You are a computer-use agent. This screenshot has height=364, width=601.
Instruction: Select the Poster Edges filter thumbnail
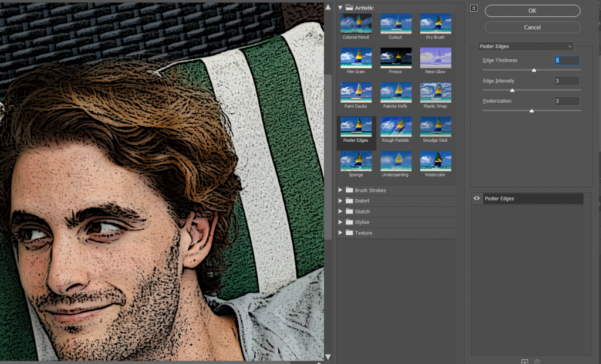(x=356, y=127)
